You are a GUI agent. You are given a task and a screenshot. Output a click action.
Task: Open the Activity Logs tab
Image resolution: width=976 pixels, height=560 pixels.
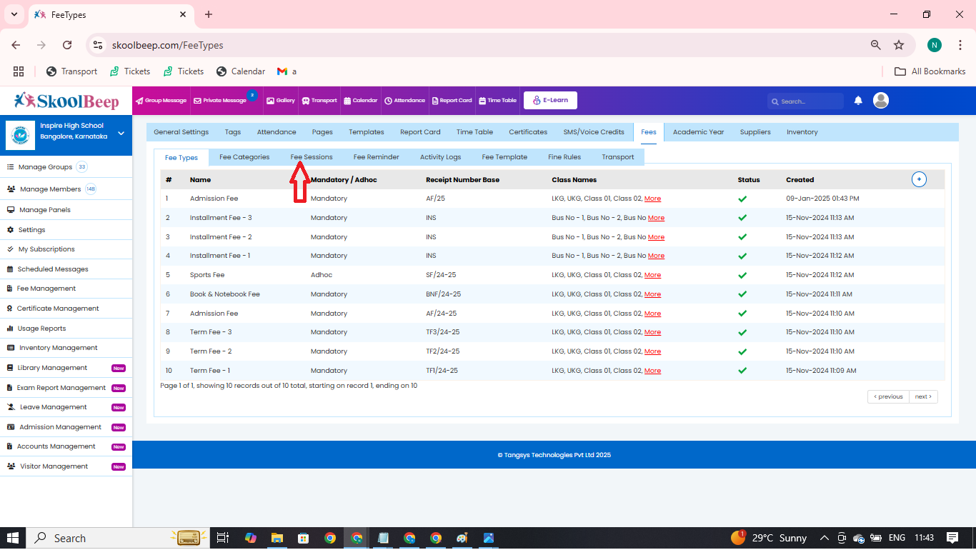[440, 157]
